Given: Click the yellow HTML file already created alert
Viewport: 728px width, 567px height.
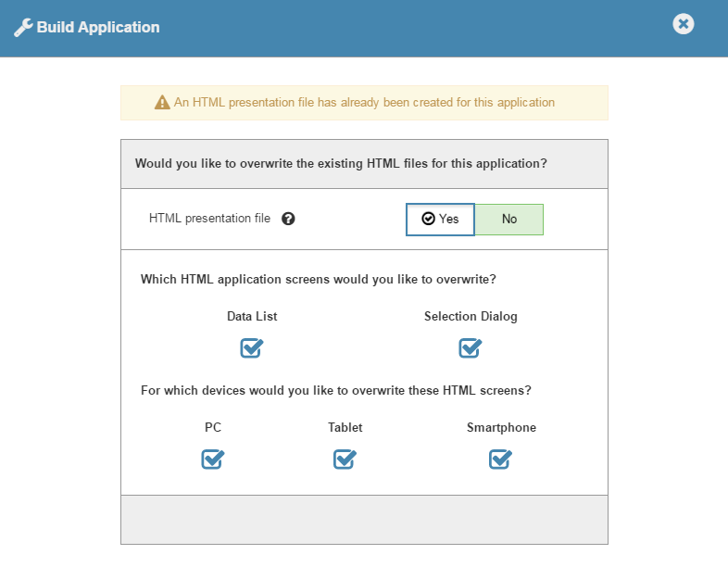Looking at the screenshot, I should [364, 103].
